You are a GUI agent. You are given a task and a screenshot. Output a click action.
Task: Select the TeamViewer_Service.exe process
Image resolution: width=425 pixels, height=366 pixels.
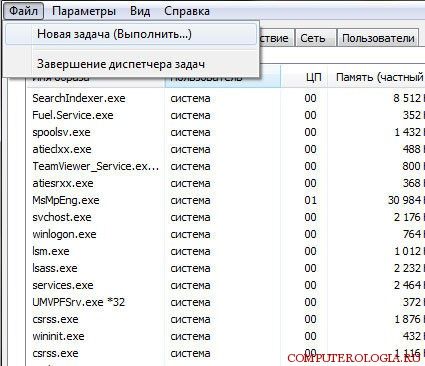[x=96, y=166]
